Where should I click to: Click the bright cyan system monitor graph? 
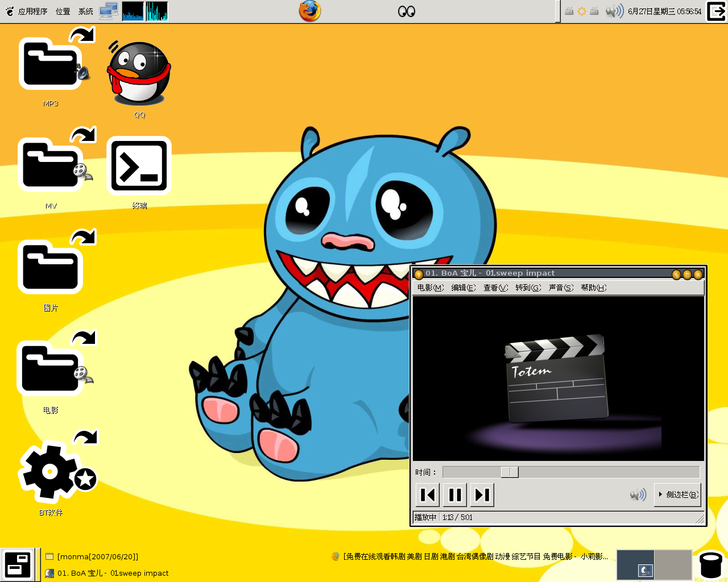[x=156, y=11]
